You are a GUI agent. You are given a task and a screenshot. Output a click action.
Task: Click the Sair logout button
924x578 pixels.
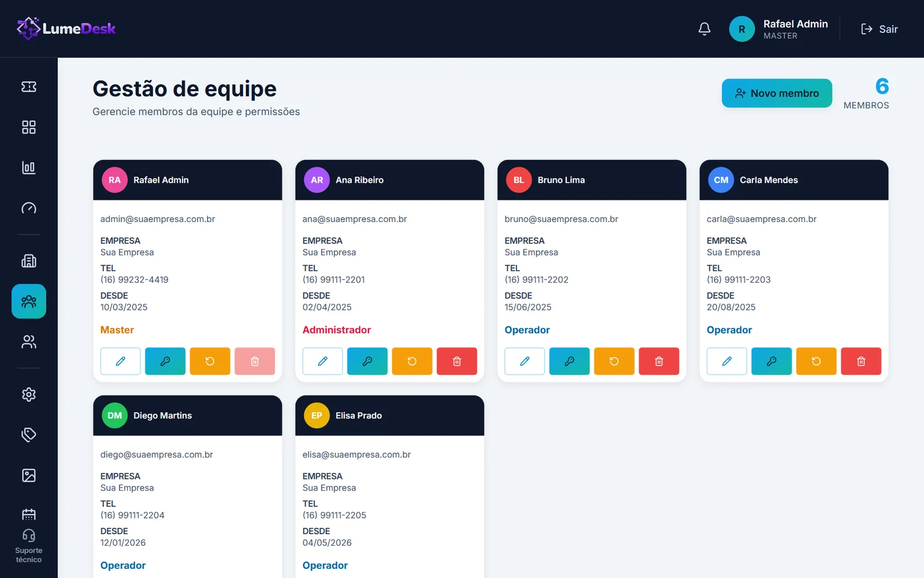coord(879,29)
